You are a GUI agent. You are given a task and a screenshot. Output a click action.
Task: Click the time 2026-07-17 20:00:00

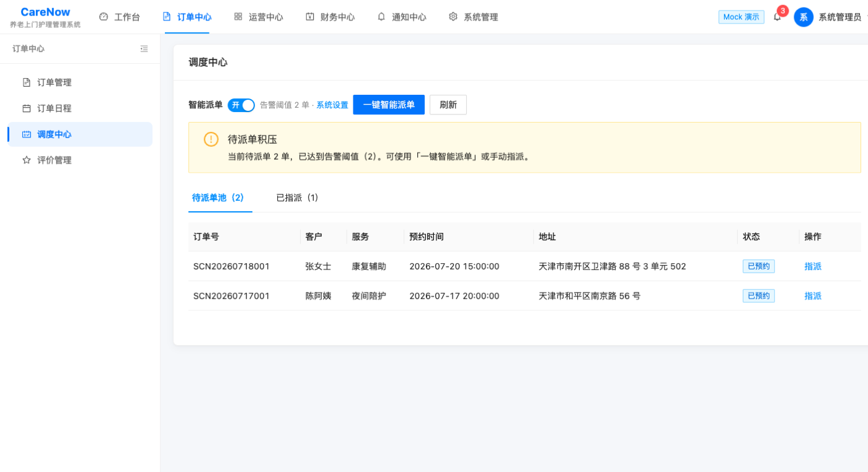coord(454,296)
